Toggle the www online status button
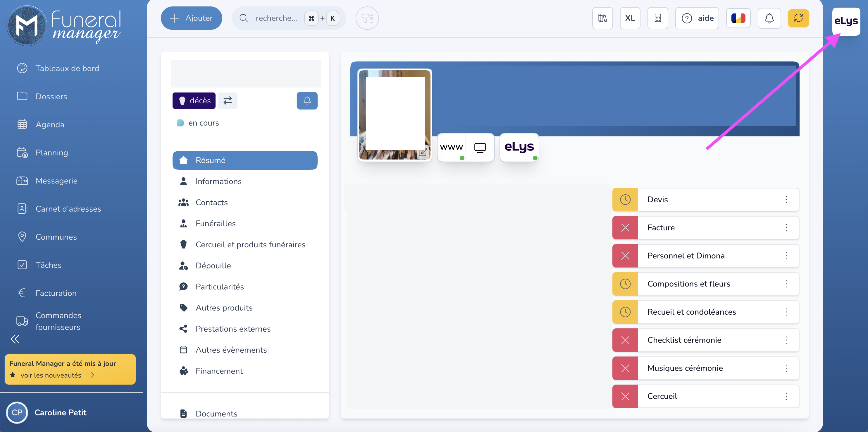868x432 pixels. point(452,148)
